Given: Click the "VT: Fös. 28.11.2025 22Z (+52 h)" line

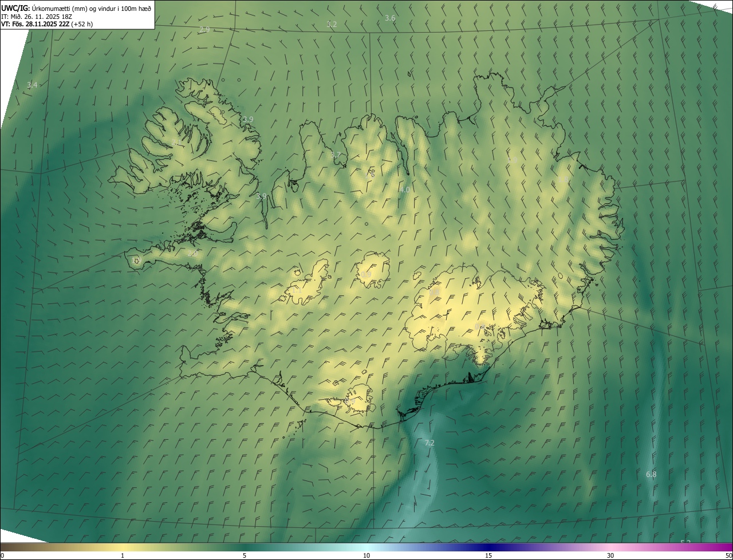Looking at the screenshot, I should 47,24.
